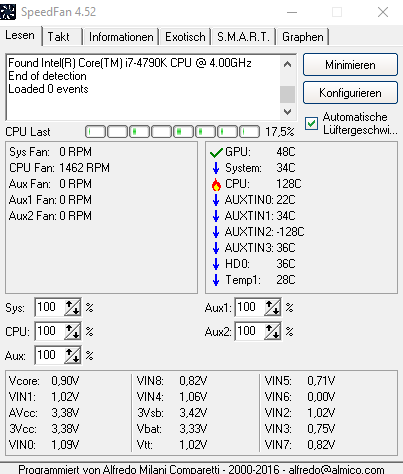Close the SpeedFan window

[x=383, y=12]
